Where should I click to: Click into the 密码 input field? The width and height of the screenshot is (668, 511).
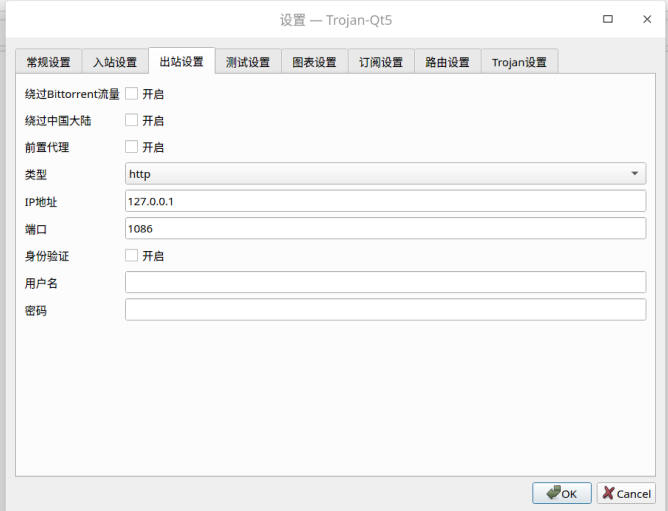pyautogui.click(x=385, y=309)
